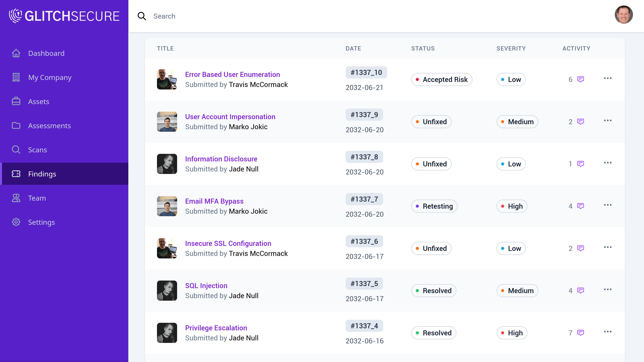
Task: Open three-dot menu for Error Based User Enumeration
Action: click(x=608, y=78)
